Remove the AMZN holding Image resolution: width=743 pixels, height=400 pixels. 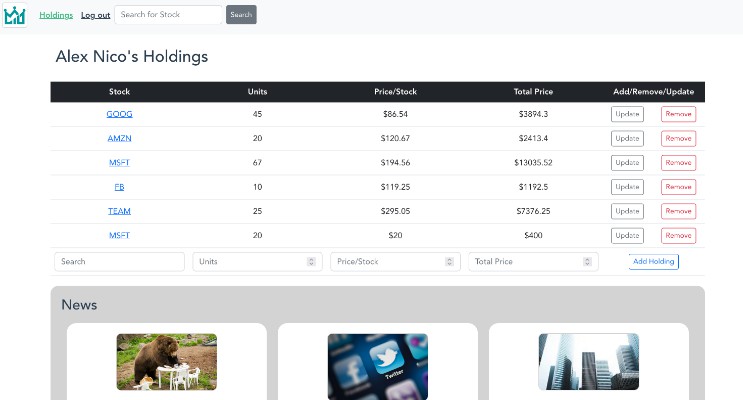click(678, 138)
